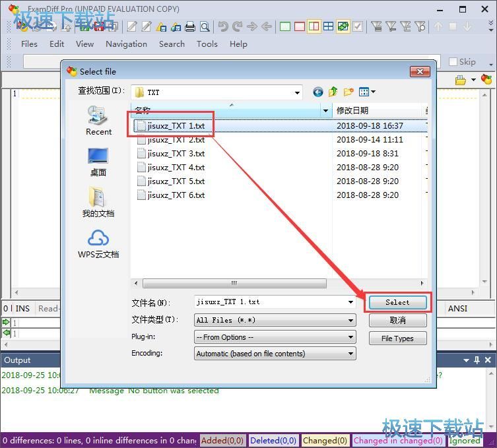497x448 pixels.
Task: Open the Plug-in From Options dropdown
Action: pos(350,337)
